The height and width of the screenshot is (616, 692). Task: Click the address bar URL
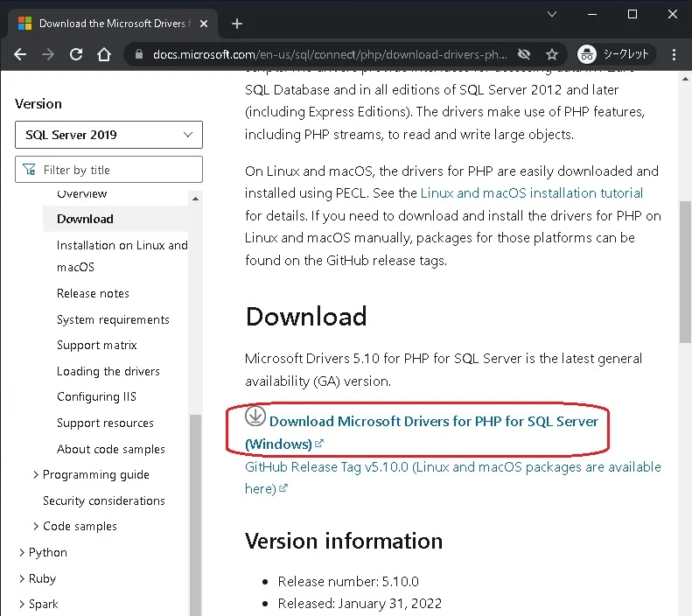point(330,54)
